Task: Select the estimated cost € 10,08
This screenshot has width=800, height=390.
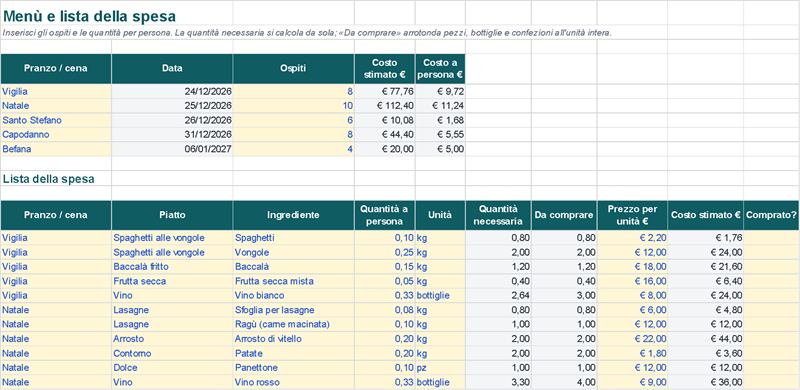Action: coord(385,120)
